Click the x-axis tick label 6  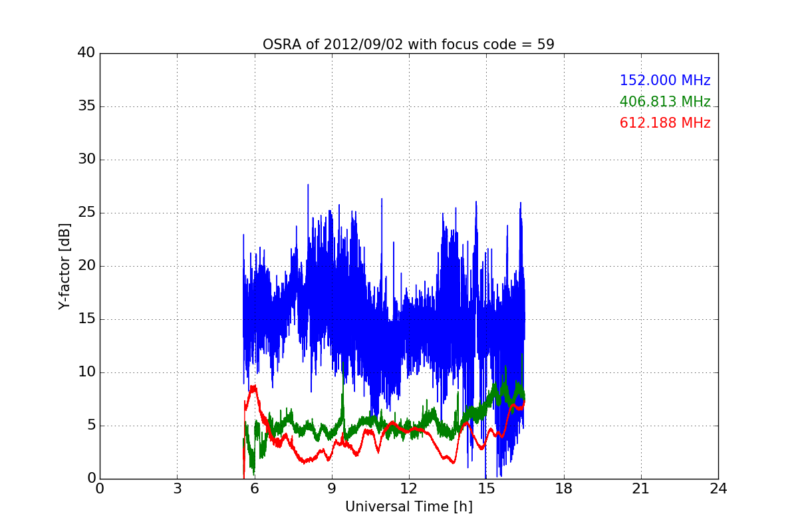click(255, 489)
